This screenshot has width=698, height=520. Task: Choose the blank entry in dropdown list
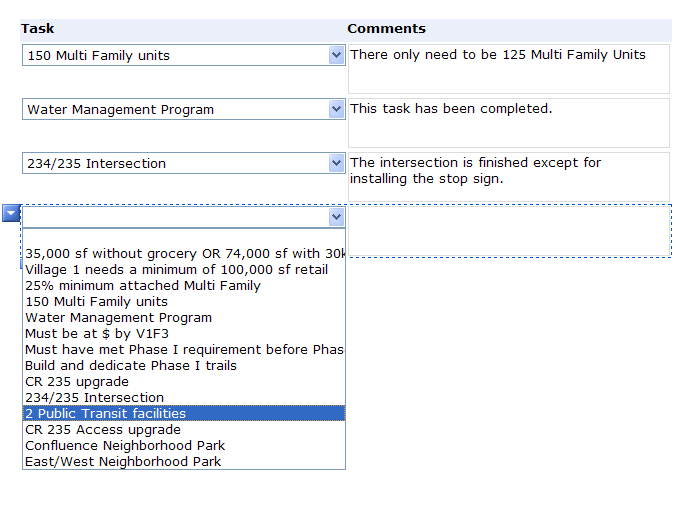click(x=184, y=237)
